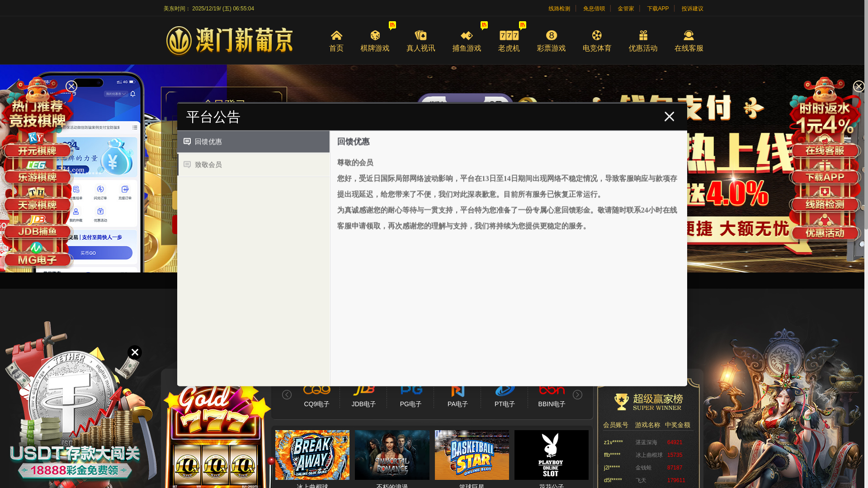Click the 超级赢家榜 trophy heading
This screenshot has width=868, height=488.
[648, 402]
